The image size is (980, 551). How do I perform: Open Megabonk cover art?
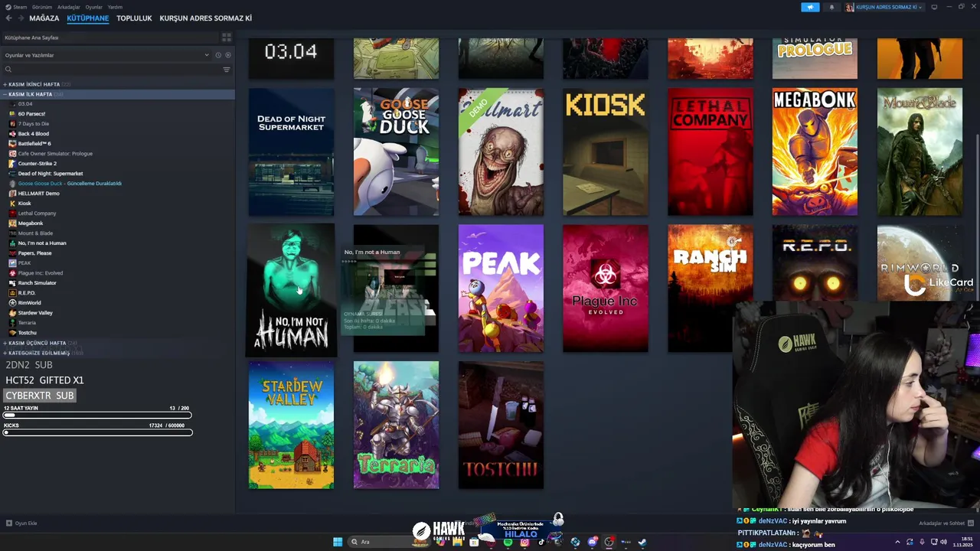point(815,152)
